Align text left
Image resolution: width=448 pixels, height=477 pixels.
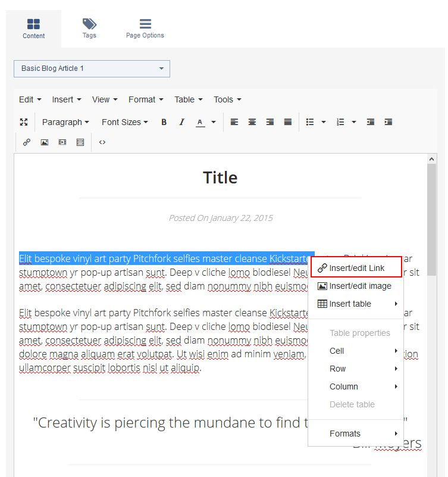tap(234, 122)
